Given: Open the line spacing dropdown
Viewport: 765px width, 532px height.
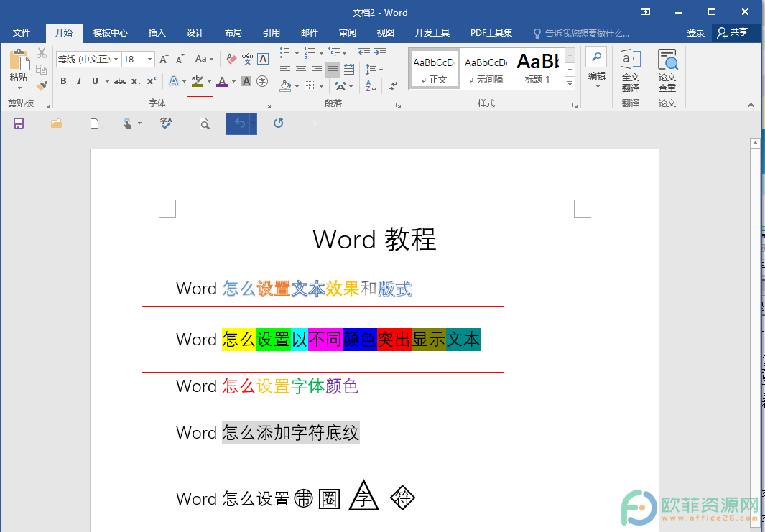Looking at the screenshot, I should (x=374, y=70).
